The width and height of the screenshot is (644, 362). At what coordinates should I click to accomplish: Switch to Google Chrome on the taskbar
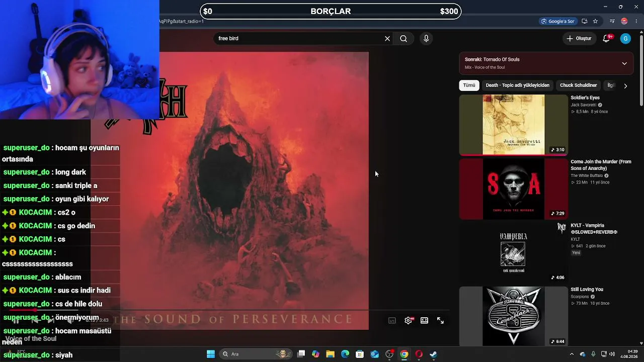pyautogui.click(x=404, y=354)
